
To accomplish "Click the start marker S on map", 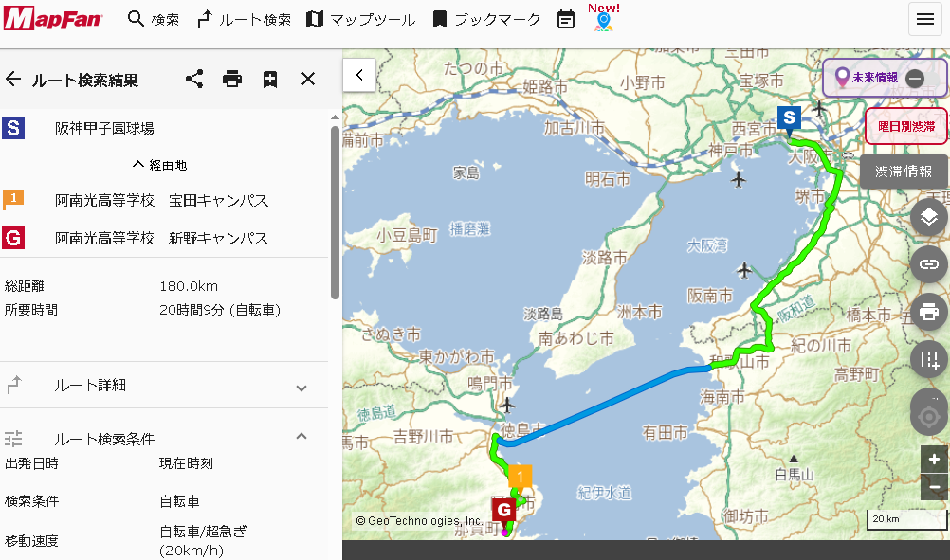I will click(788, 117).
